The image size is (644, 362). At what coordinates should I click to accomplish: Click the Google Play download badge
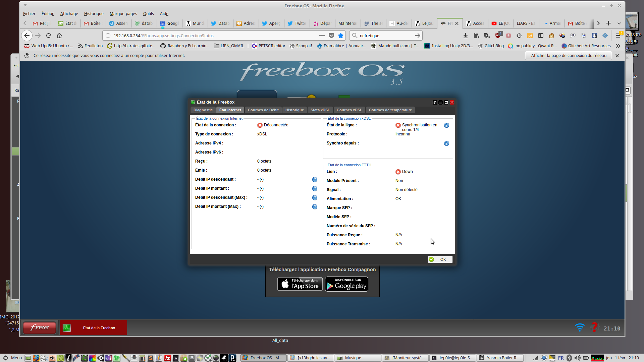tap(346, 284)
